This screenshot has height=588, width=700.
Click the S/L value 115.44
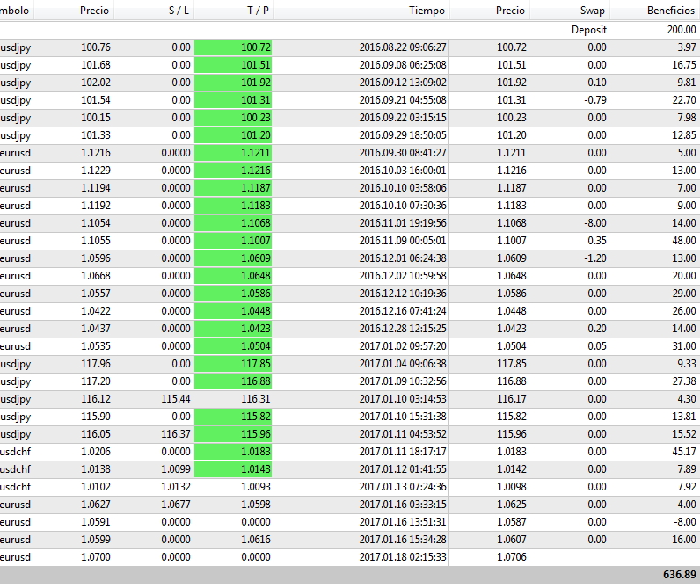pos(176,399)
